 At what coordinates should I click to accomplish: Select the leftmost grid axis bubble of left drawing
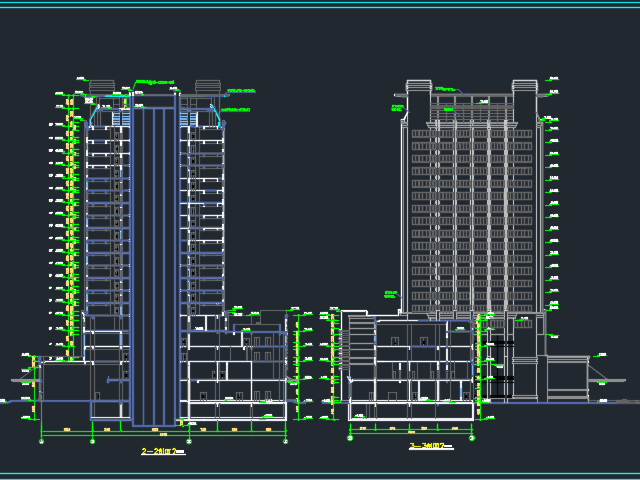[x=42, y=440]
